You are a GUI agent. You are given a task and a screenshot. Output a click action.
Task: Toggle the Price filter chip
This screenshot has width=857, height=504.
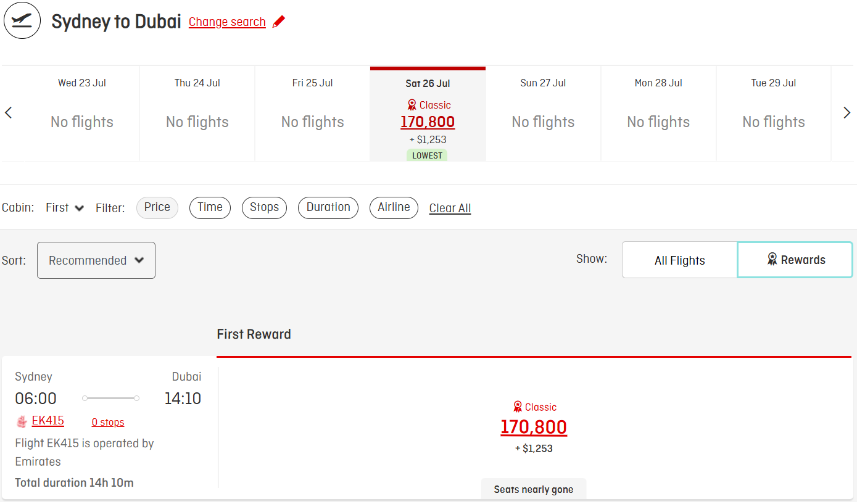[157, 208]
